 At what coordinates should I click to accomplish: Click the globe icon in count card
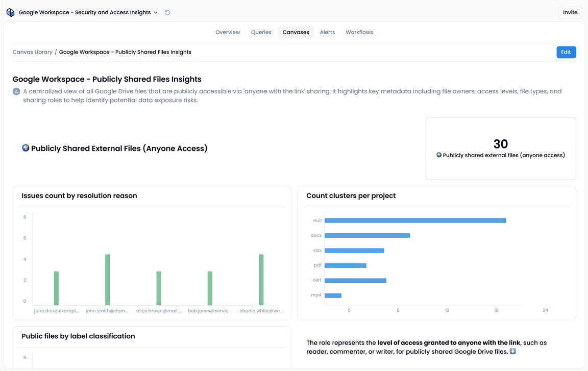point(439,155)
